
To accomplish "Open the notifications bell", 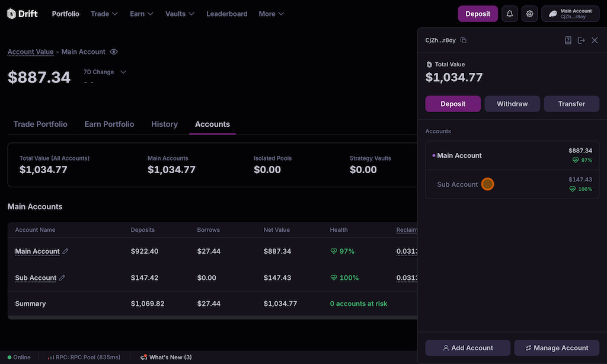I will (509, 14).
